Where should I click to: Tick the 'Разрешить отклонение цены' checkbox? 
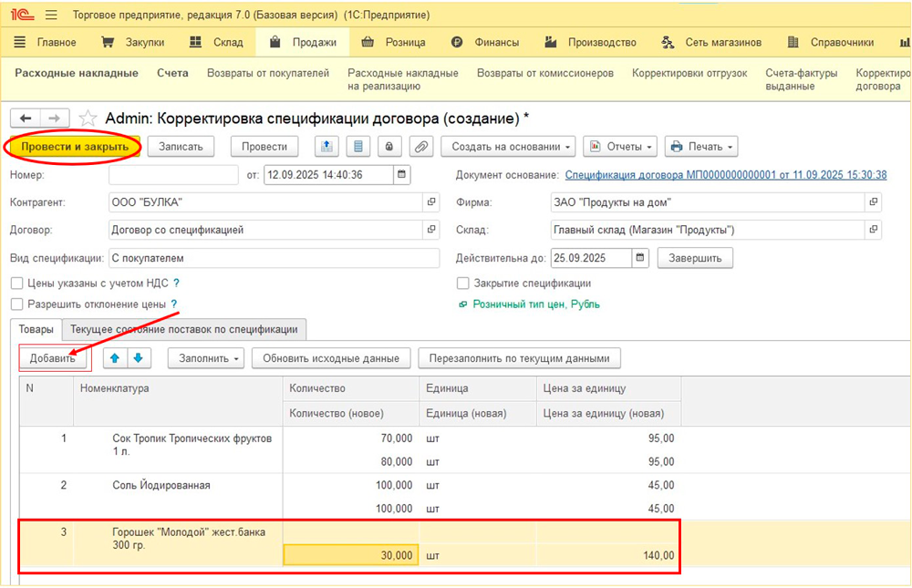pyautogui.click(x=16, y=304)
